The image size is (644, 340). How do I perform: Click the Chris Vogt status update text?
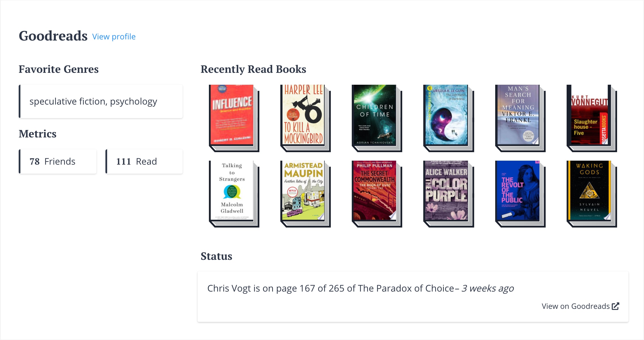tap(360, 288)
